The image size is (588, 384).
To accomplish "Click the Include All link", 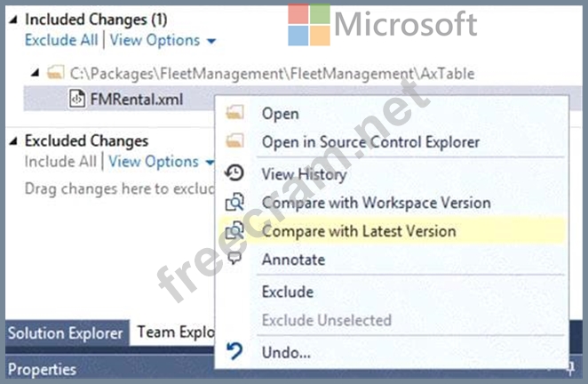I will pos(60,162).
